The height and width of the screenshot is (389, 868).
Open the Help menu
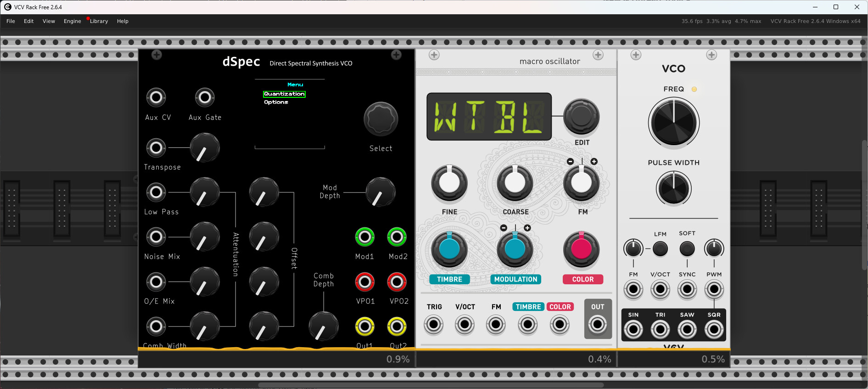(123, 21)
